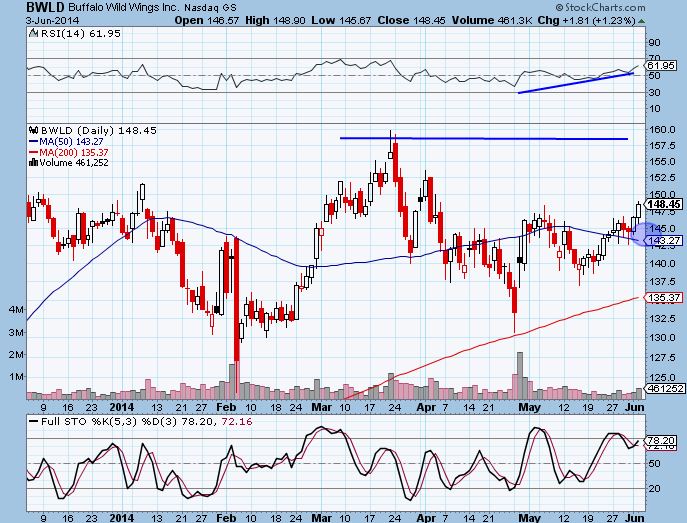Click the Mar label on price chart axis
The image size is (687, 523).
click(x=322, y=407)
